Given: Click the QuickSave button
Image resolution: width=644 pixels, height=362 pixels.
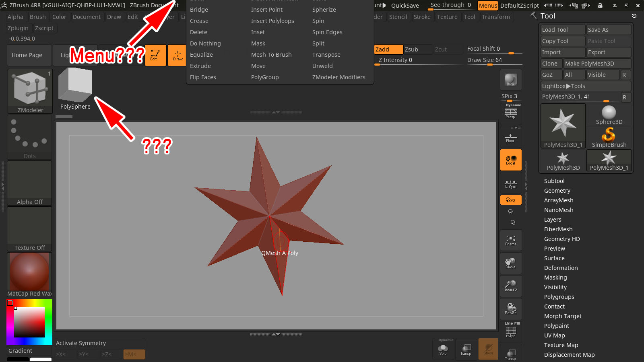Looking at the screenshot, I should (405, 6).
